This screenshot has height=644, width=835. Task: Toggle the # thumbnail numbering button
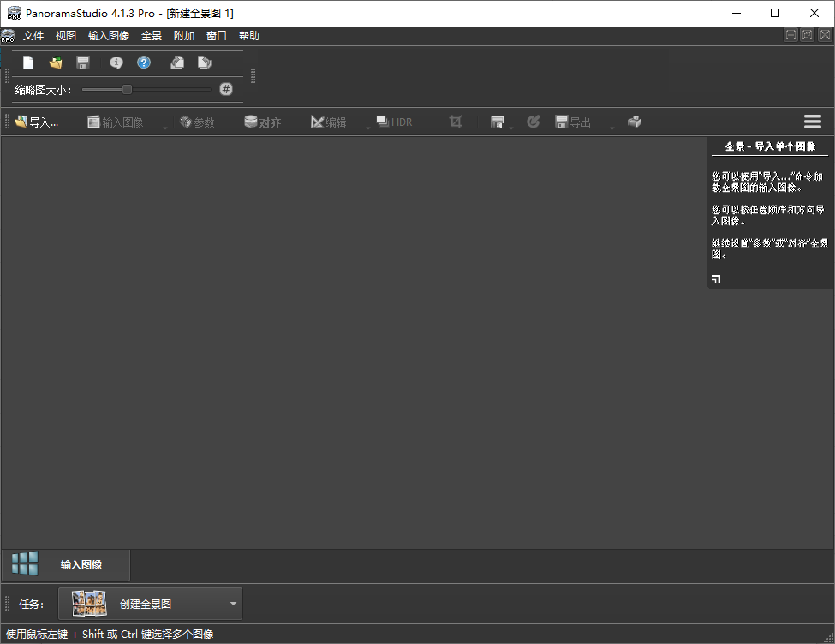click(224, 89)
